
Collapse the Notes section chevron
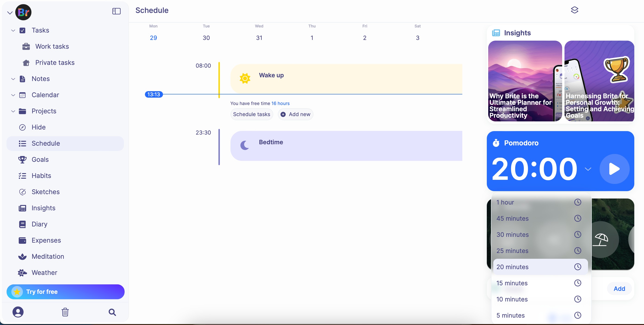point(13,79)
